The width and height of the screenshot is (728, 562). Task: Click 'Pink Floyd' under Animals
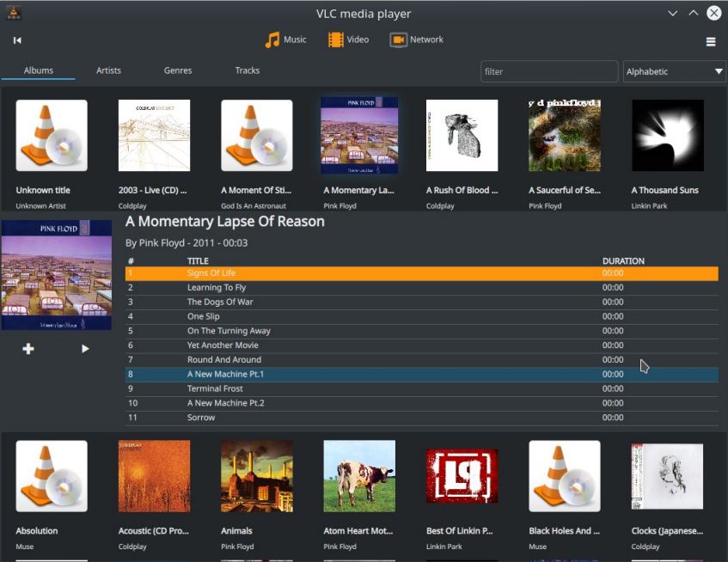point(237,547)
